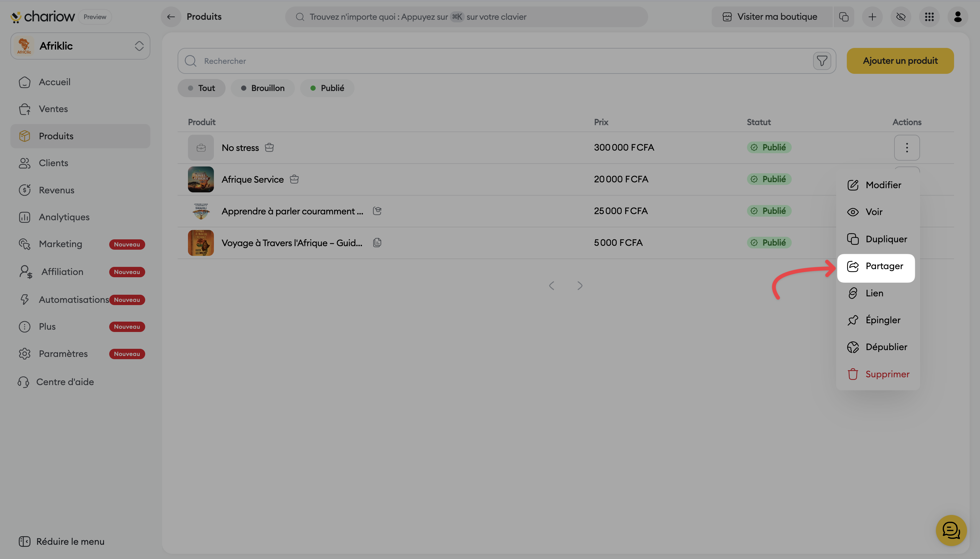Click the filter funnel icon in search bar
Image resolution: width=980 pixels, height=559 pixels.
(x=822, y=61)
